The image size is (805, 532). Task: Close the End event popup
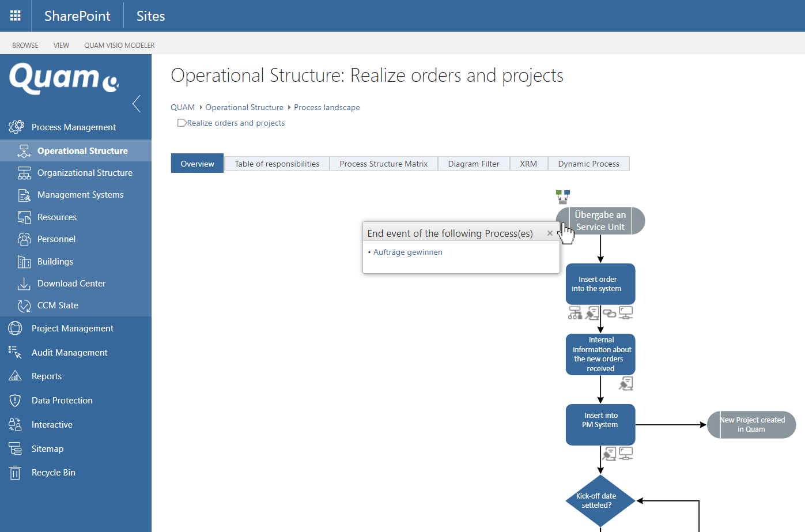pyautogui.click(x=550, y=233)
